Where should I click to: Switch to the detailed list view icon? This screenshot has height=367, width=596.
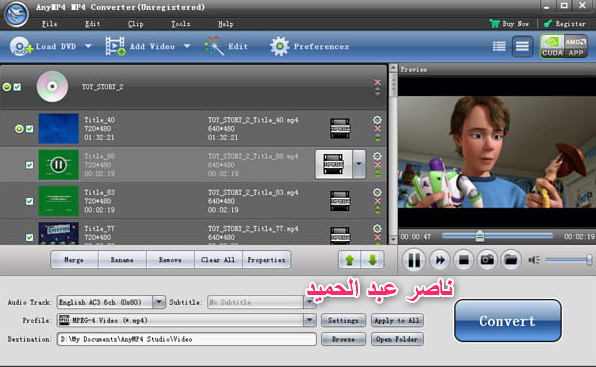pyautogui.click(x=522, y=46)
